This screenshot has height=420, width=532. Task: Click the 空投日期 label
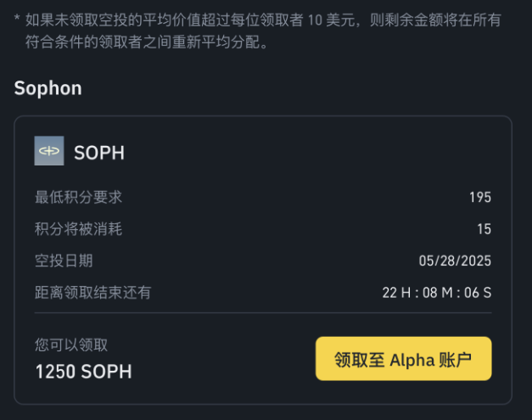[x=64, y=260]
